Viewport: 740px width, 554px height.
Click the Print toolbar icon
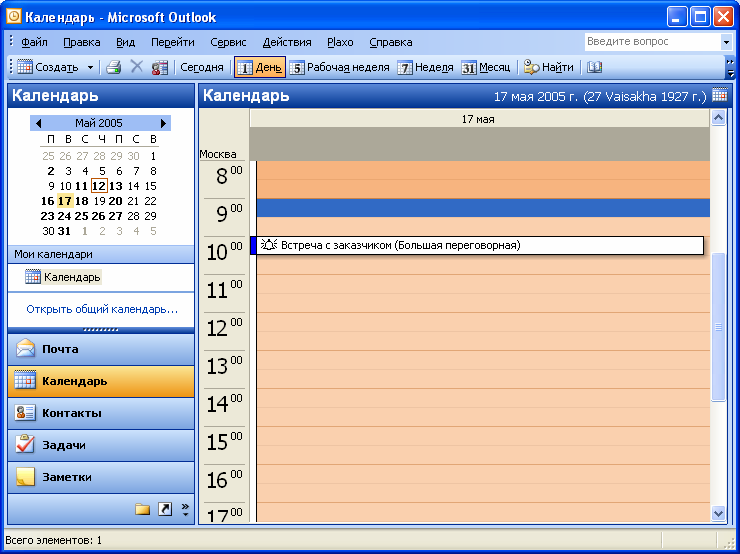click(x=114, y=67)
